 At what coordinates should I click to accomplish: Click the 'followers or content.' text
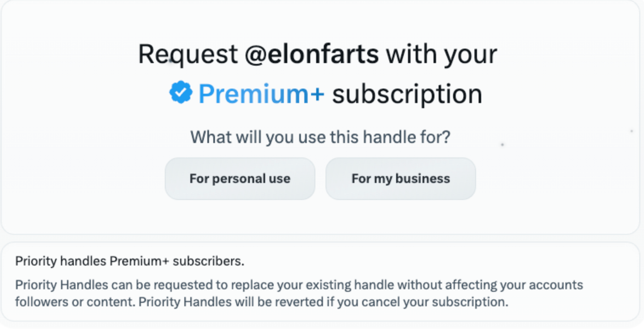pyautogui.click(x=75, y=302)
